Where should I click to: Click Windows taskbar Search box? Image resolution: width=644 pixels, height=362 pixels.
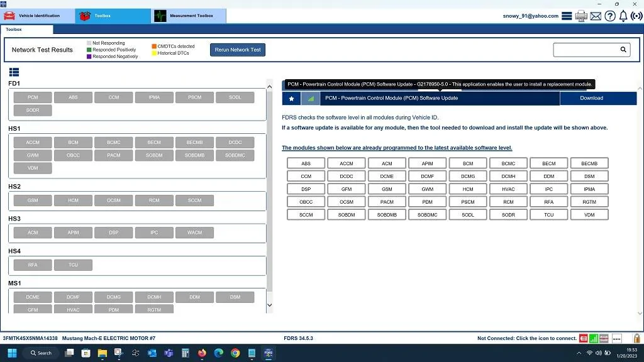click(42, 353)
